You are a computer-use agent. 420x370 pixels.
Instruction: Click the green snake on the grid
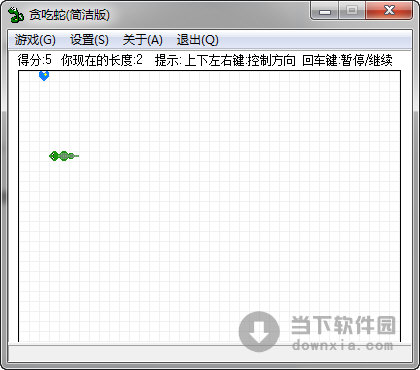click(x=64, y=156)
